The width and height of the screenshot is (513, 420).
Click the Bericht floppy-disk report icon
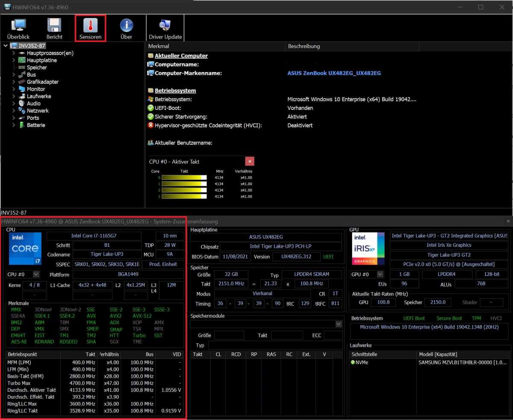[x=54, y=29]
